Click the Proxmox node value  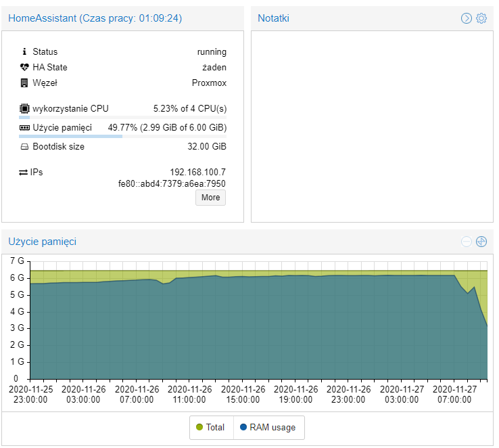point(209,83)
